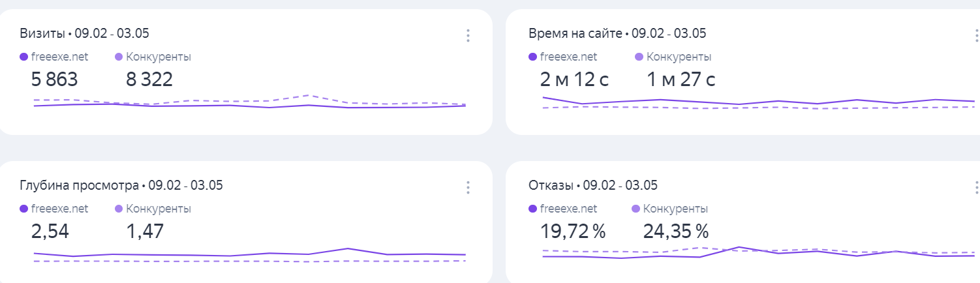
Task: Click the 24,35 % competitors bounce value
Action: click(676, 231)
